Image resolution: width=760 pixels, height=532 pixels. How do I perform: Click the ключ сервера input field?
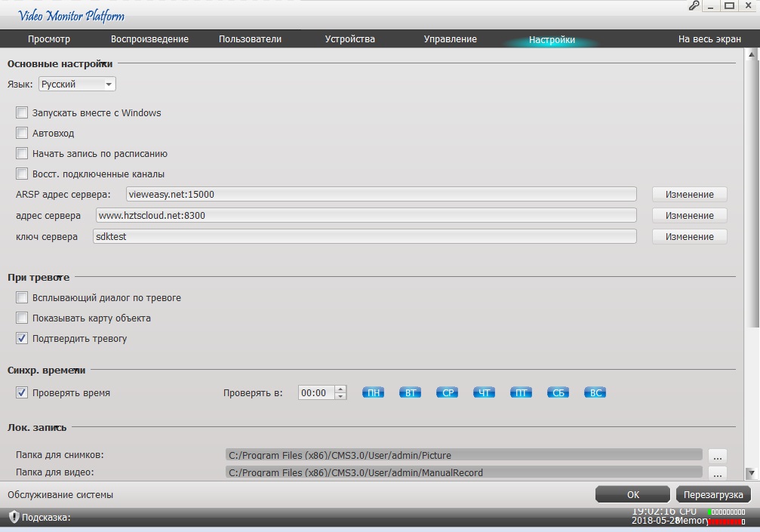tap(364, 237)
